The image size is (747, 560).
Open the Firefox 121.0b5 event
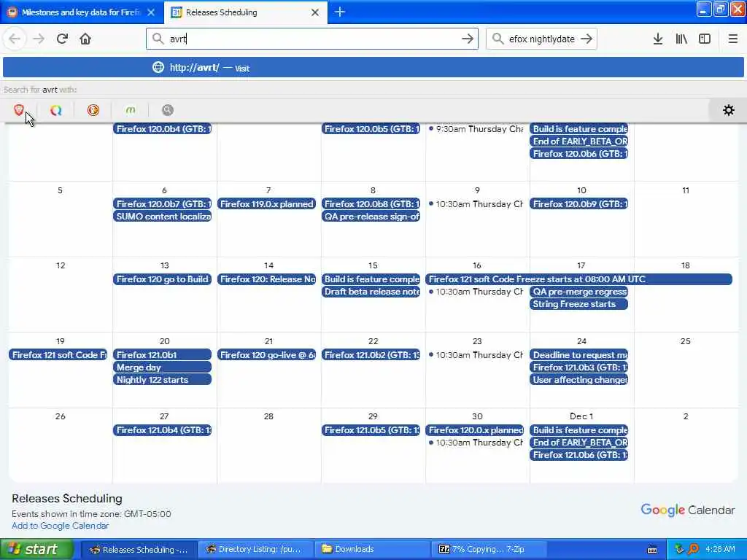click(371, 430)
